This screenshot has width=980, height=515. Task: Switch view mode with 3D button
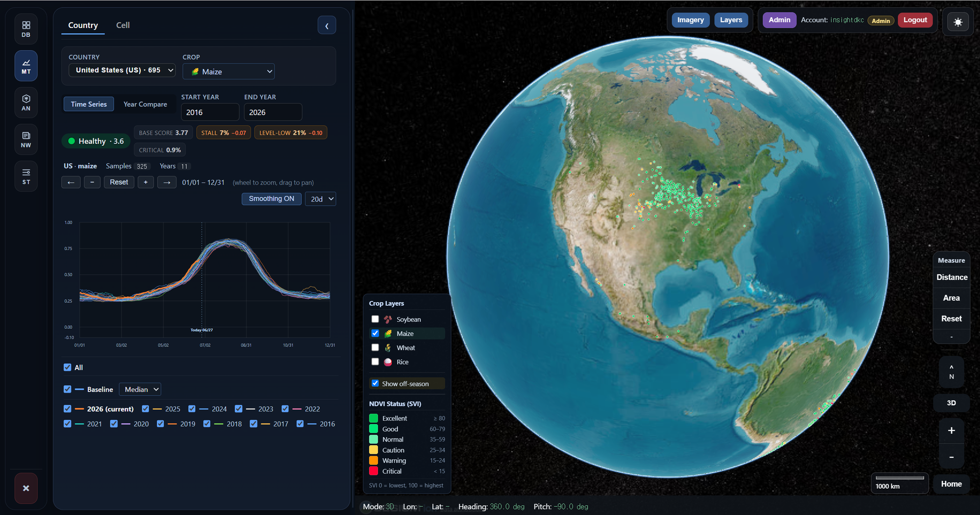coord(952,403)
